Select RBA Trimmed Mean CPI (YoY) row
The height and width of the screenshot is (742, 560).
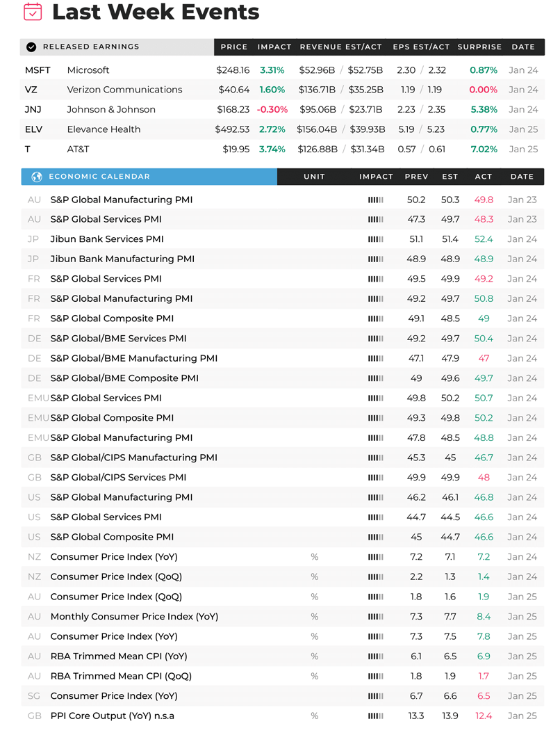[282, 656]
